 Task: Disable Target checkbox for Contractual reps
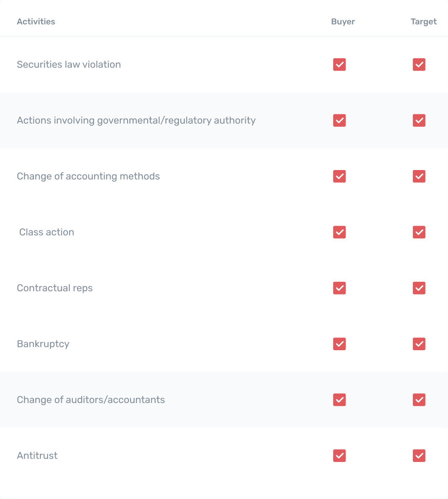419,288
